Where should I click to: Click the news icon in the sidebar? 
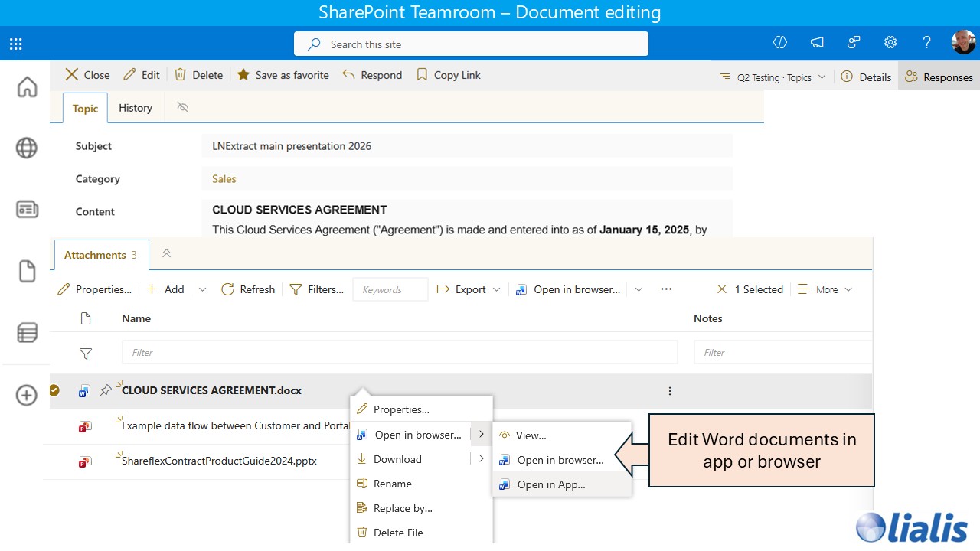point(26,208)
